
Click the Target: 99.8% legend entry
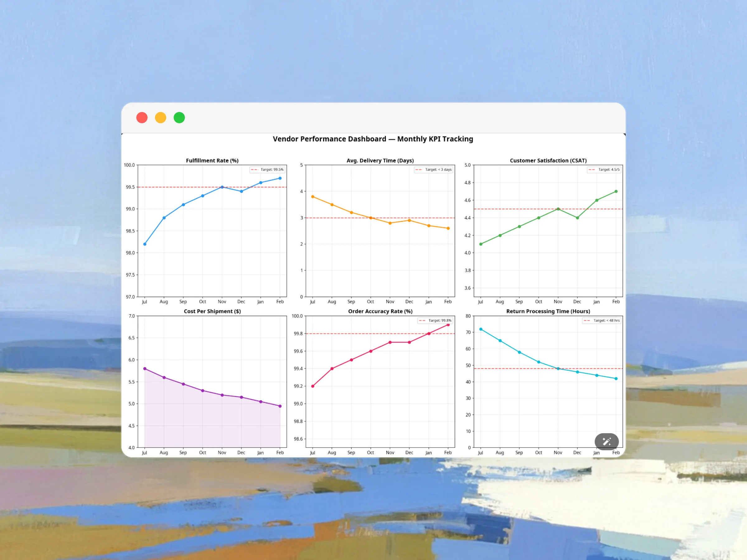pos(435,321)
